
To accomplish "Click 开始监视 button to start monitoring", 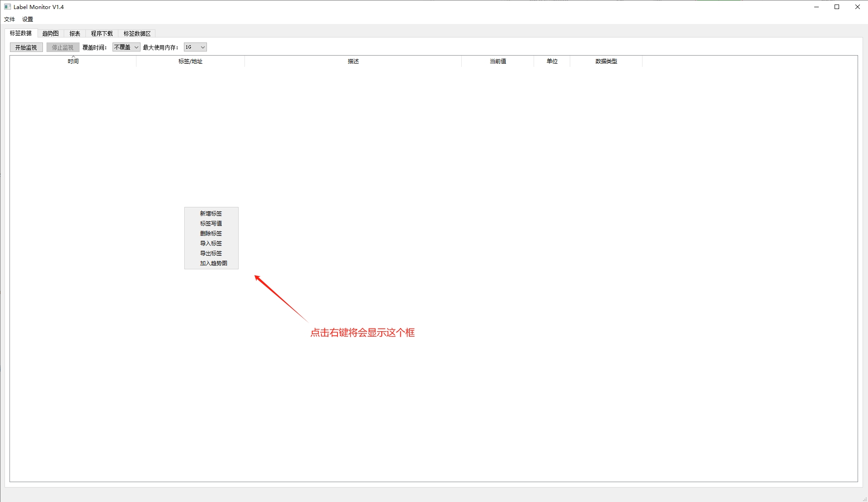I will (26, 47).
